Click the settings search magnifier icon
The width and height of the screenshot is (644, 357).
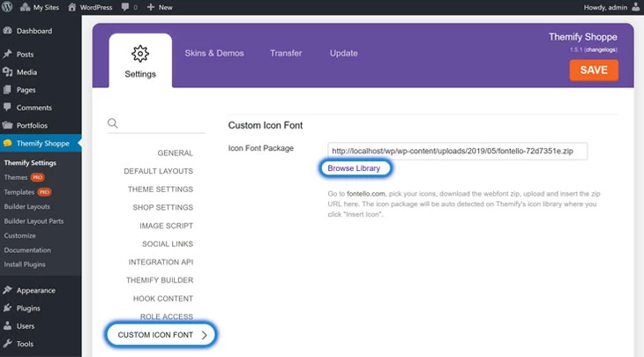113,123
